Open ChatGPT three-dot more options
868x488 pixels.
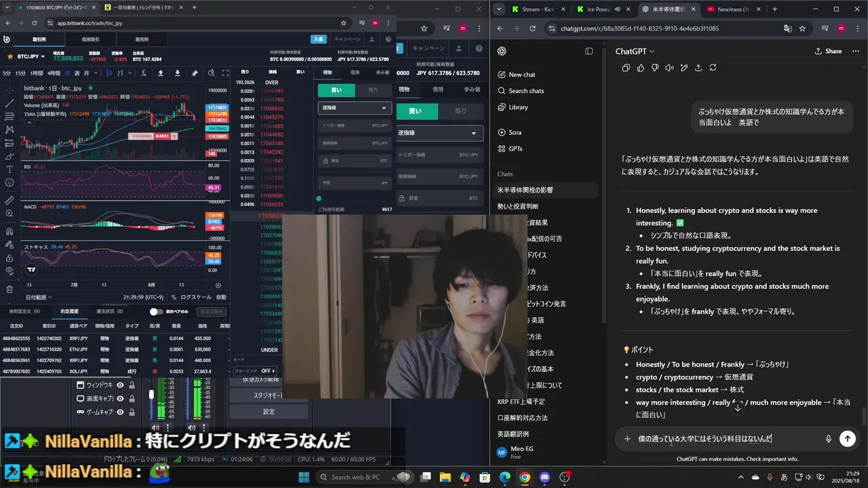click(855, 51)
